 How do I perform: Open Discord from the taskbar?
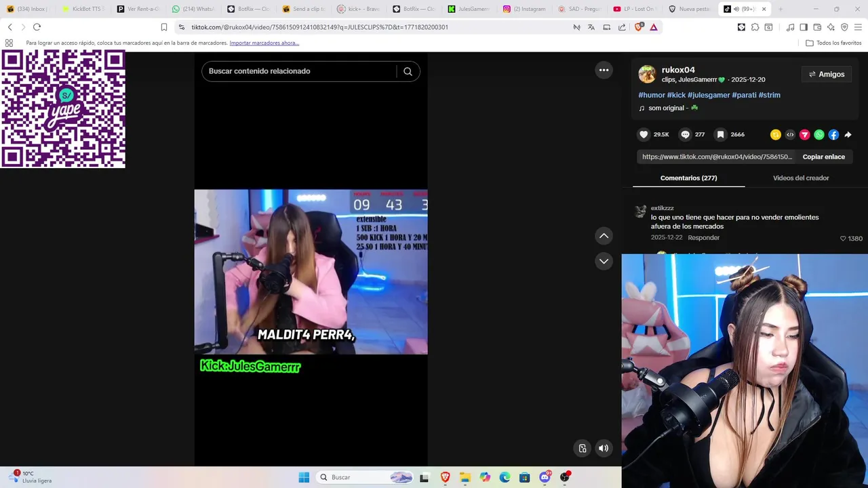pyautogui.click(x=545, y=477)
